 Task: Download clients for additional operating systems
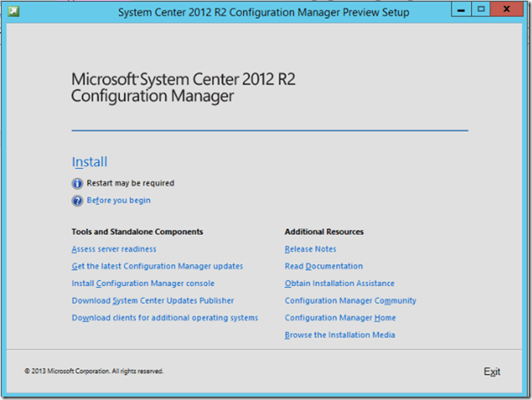(165, 318)
